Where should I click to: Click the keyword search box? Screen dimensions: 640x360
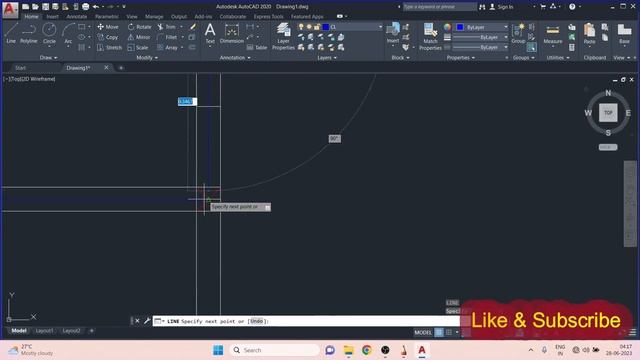[x=440, y=7]
